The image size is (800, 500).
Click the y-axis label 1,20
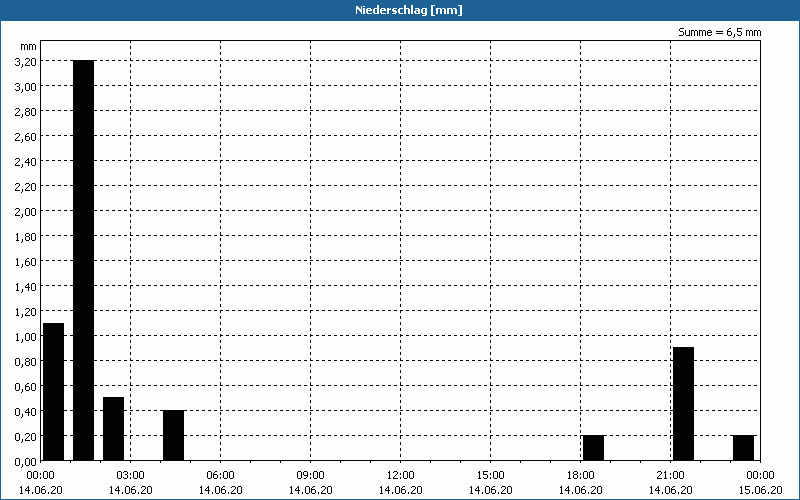point(26,311)
